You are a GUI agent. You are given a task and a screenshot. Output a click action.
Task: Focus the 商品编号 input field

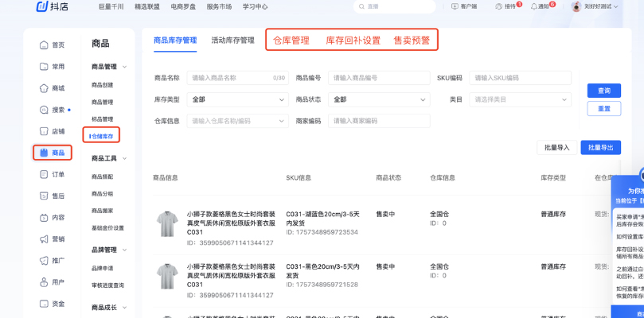click(x=379, y=78)
